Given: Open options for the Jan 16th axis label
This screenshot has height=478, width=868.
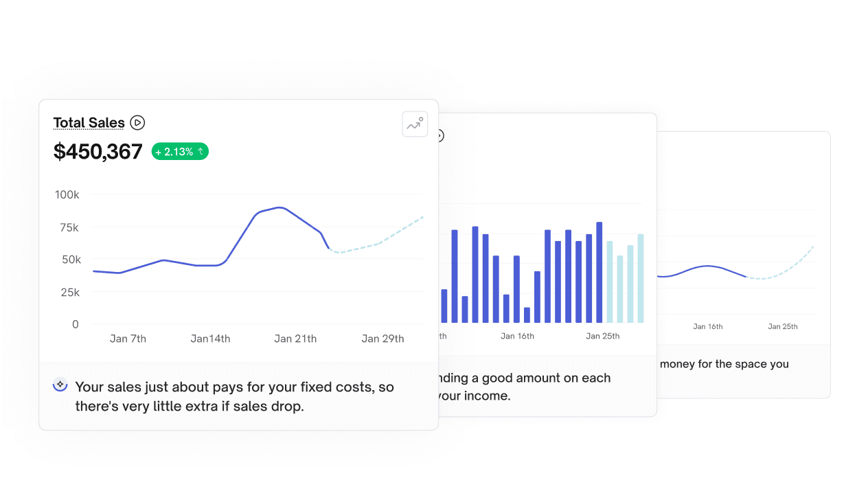Looking at the screenshot, I should click(x=517, y=336).
